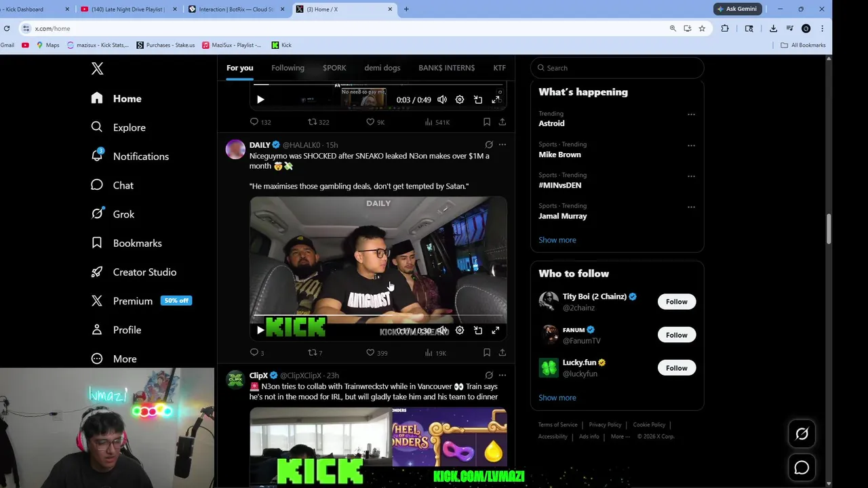Switch to the Following tab
Viewport: 868px width, 488px height.
click(x=288, y=68)
